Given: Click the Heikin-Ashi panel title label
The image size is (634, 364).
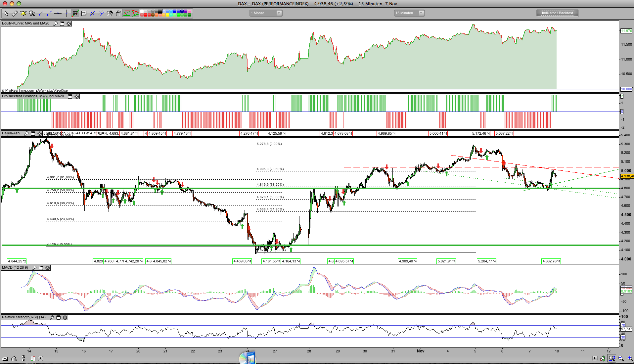Looking at the screenshot, I should tap(11, 133).
